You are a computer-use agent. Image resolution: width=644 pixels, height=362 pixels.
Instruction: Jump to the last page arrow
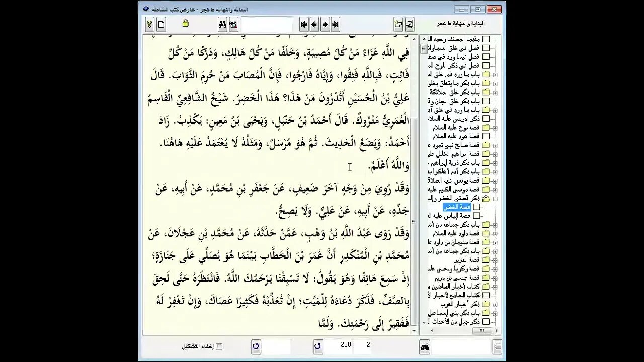tap(336, 24)
